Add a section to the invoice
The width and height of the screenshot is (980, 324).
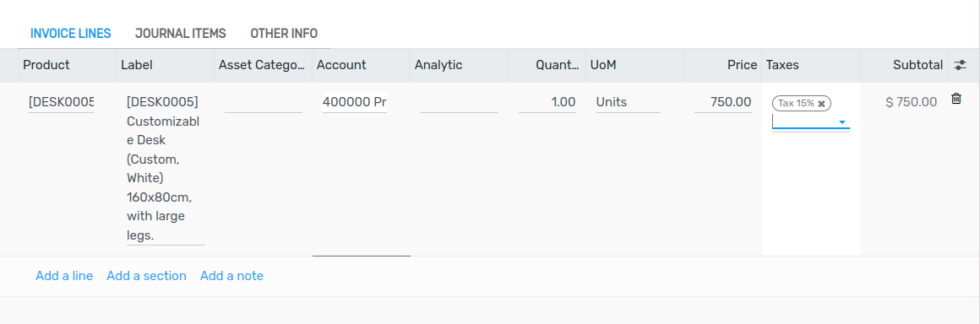pos(146,275)
